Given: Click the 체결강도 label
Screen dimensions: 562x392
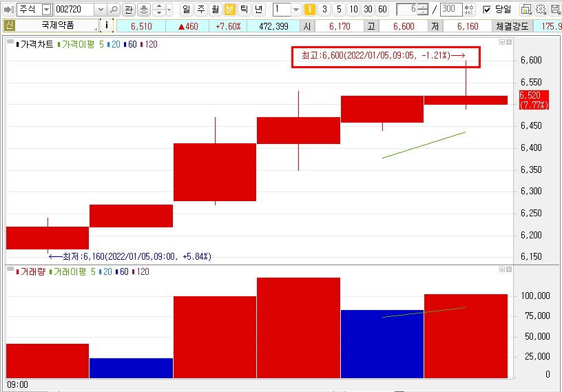Looking at the screenshot, I should tap(512, 26).
